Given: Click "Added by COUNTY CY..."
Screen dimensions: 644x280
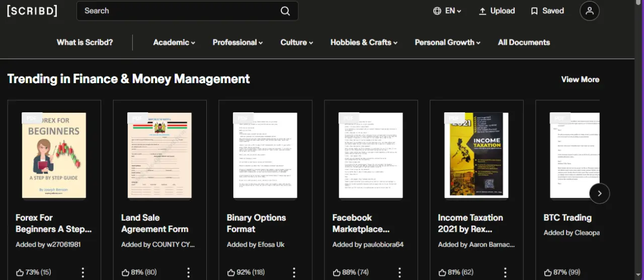Looking at the screenshot, I should 158,245.
